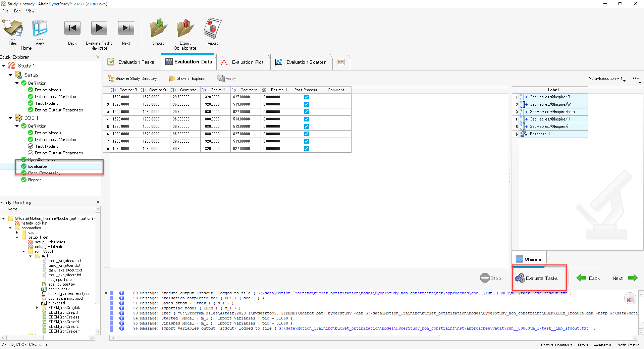This screenshot has height=349, width=644.
Task: Collapse the Study_1 tree node
Action: (x=4, y=66)
